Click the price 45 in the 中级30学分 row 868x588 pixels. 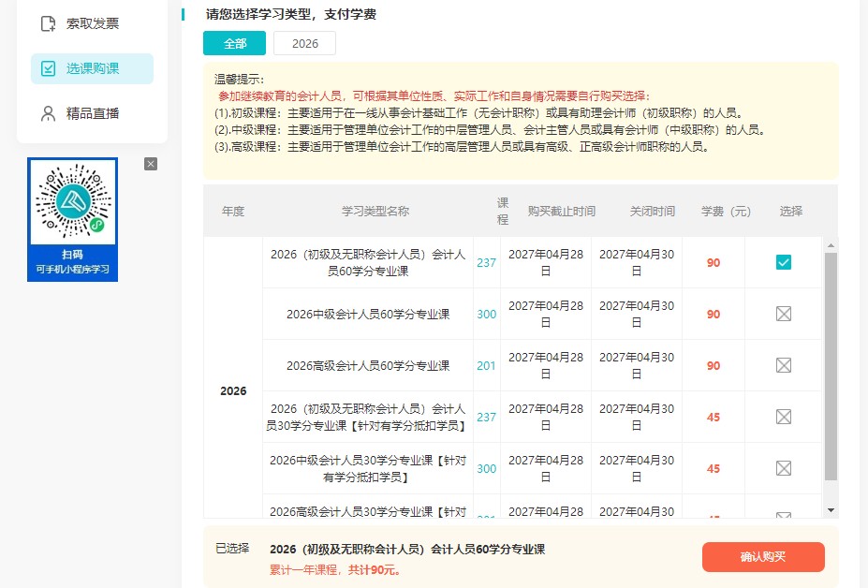click(714, 469)
